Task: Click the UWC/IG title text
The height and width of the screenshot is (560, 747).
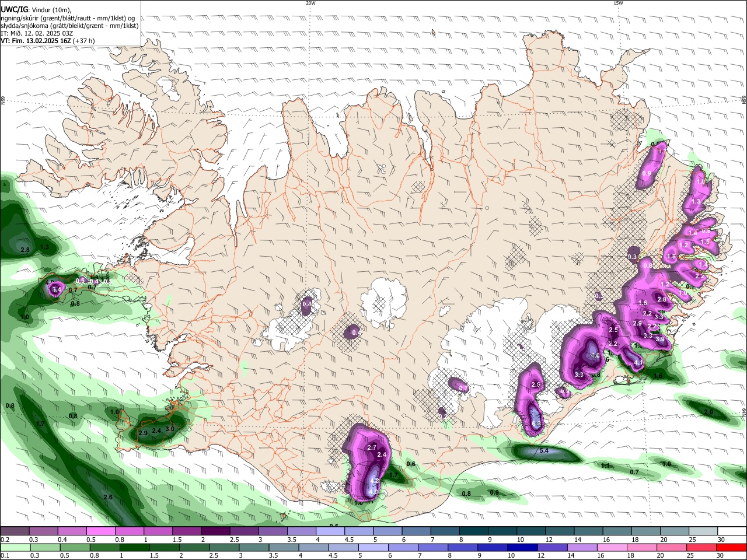Action: pyautogui.click(x=13, y=10)
